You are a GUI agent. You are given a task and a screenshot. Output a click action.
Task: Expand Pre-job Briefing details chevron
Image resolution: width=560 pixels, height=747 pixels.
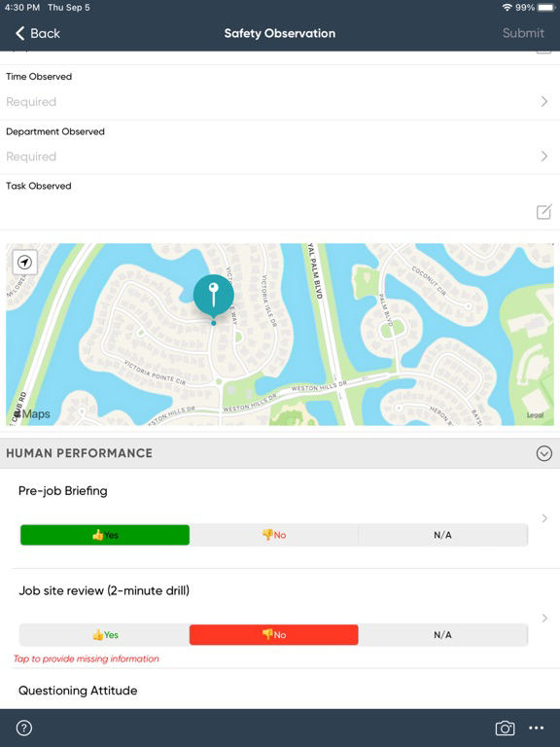pos(544,518)
